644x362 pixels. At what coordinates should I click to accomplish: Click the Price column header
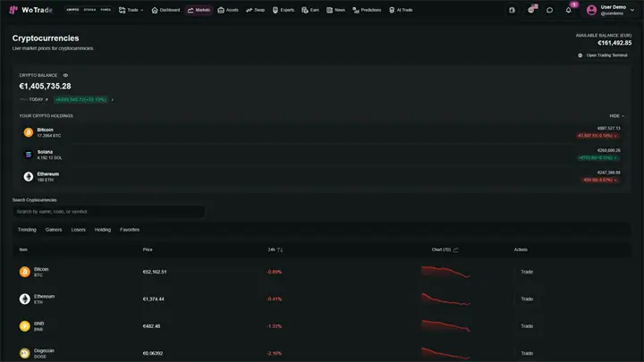(x=148, y=249)
